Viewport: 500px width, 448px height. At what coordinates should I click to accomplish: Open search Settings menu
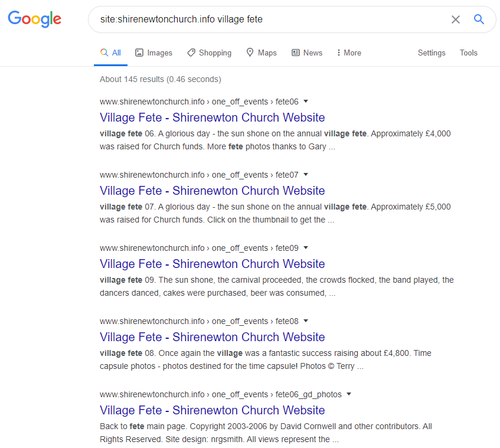coord(432,53)
